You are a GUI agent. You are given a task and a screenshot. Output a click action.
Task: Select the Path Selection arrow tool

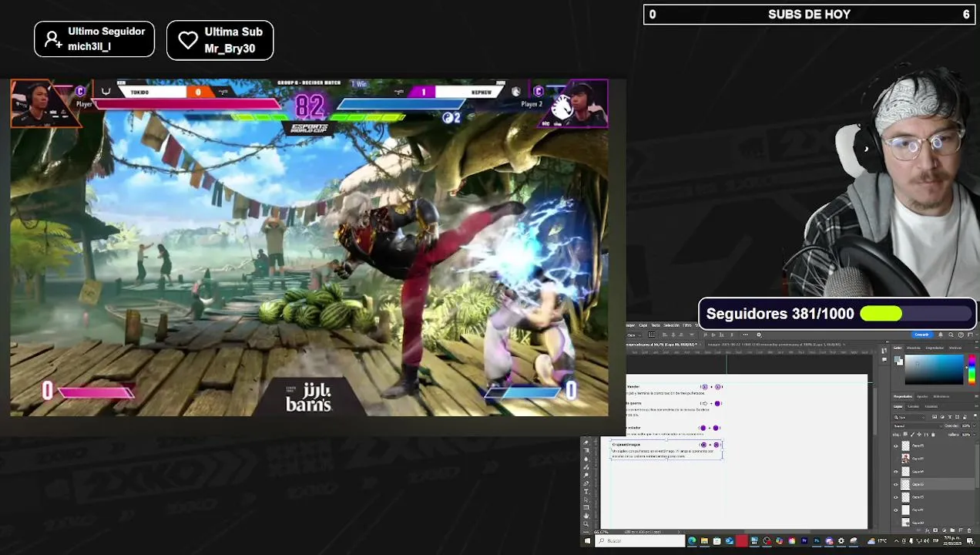(x=586, y=499)
